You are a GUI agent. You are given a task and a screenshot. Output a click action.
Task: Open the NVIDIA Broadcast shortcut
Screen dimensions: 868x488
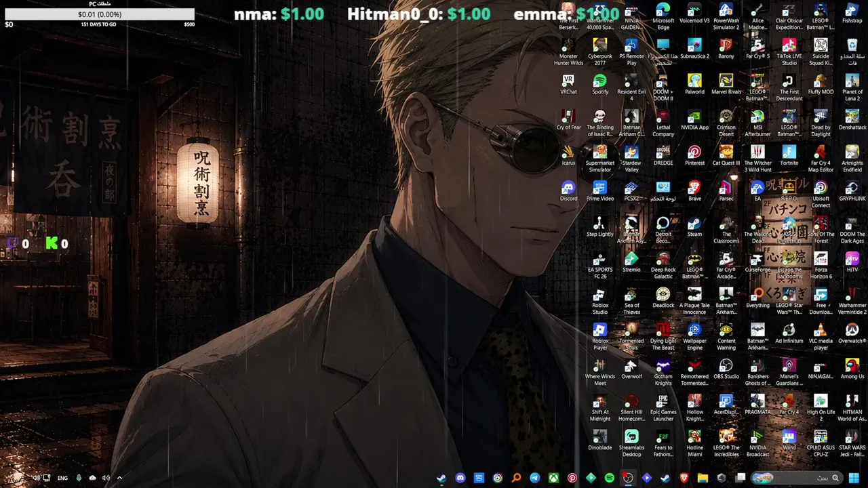click(x=757, y=443)
